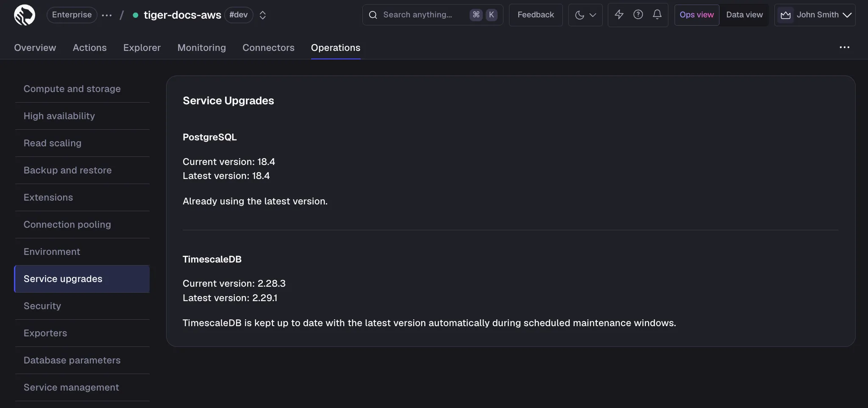The width and height of the screenshot is (868, 408).
Task: Click the Service Upgrades heading
Action: pyautogui.click(x=228, y=101)
